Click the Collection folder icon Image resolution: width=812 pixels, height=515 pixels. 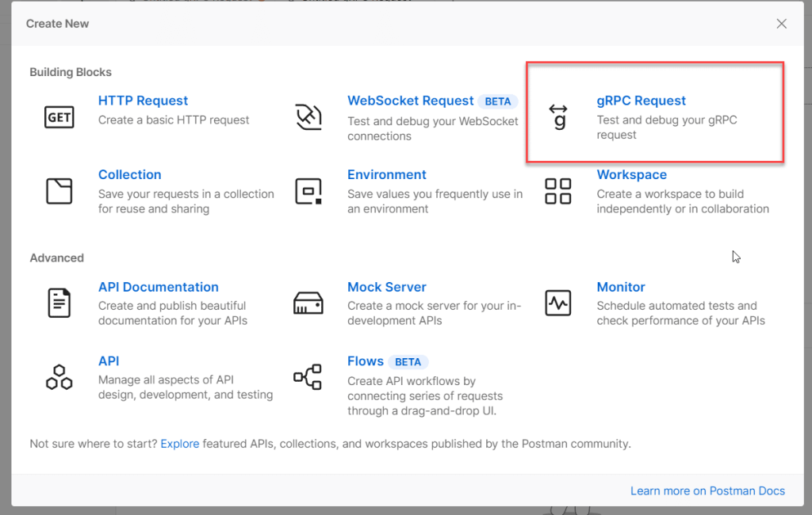[59, 191]
